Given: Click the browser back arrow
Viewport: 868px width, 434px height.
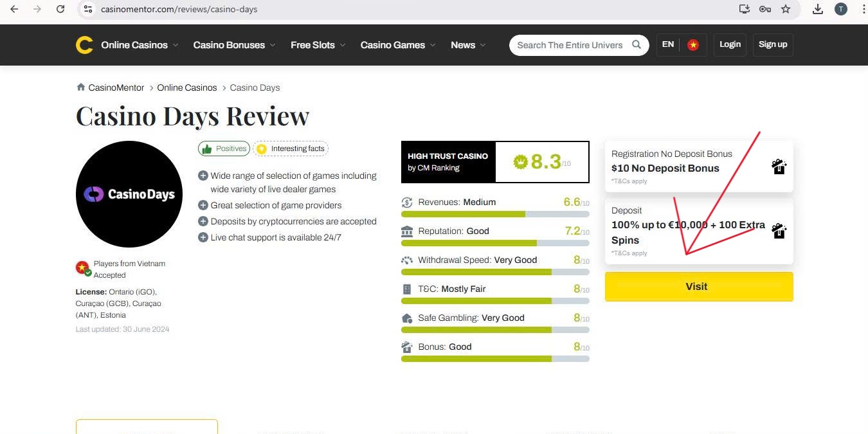Looking at the screenshot, I should pos(14,9).
